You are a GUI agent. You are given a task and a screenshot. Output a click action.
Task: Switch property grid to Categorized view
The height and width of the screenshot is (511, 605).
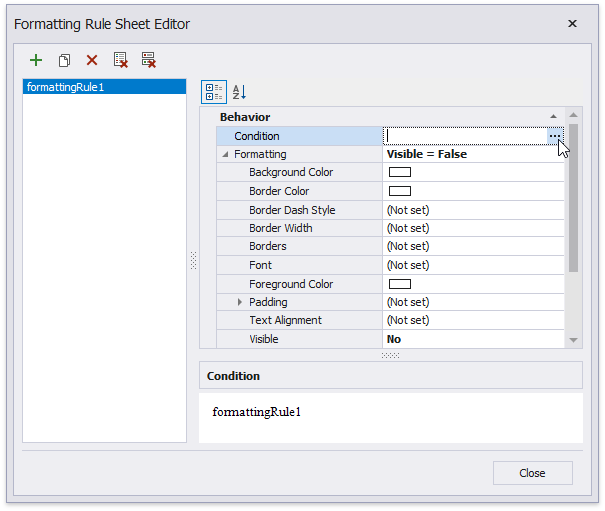[x=214, y=92]
